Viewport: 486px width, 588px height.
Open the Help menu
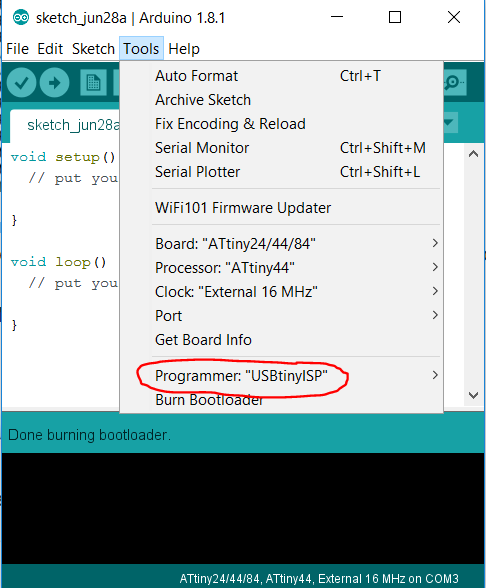coord(184,49)
